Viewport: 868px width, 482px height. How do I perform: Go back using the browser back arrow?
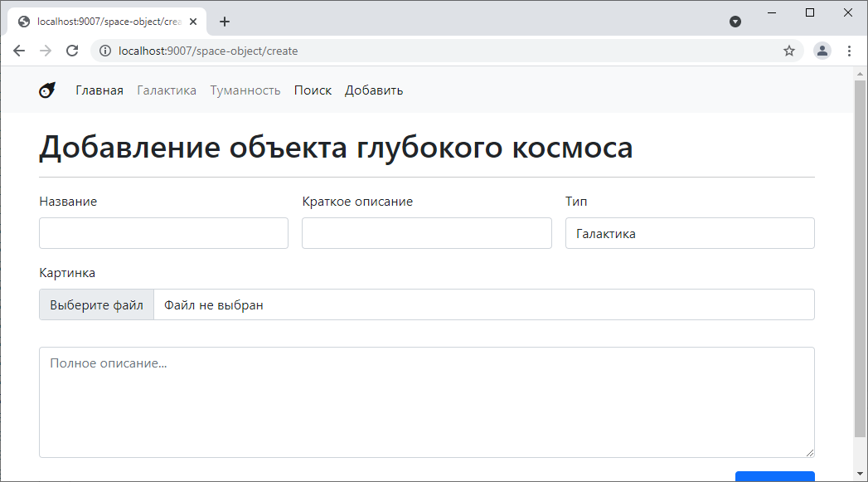point(19,51)
